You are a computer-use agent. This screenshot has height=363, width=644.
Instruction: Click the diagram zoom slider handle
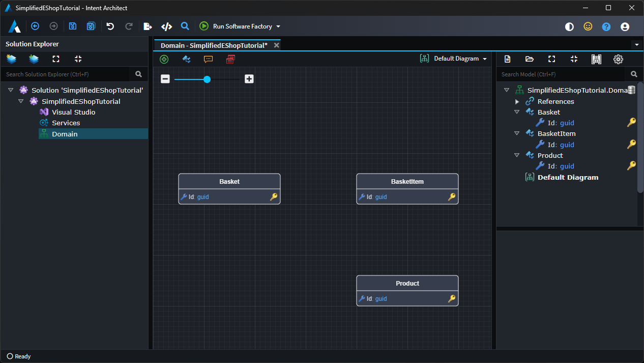tap(207, 79)
